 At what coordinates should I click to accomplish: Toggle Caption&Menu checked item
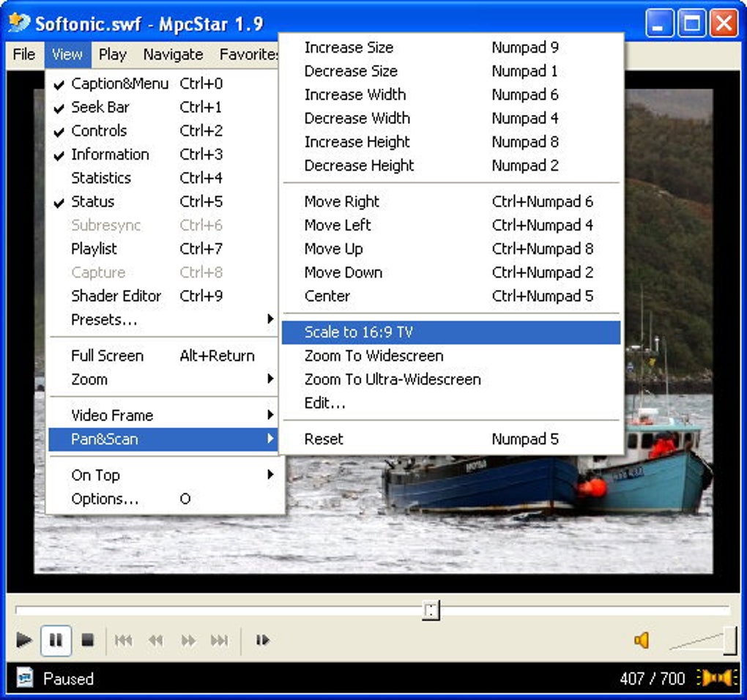163,83
